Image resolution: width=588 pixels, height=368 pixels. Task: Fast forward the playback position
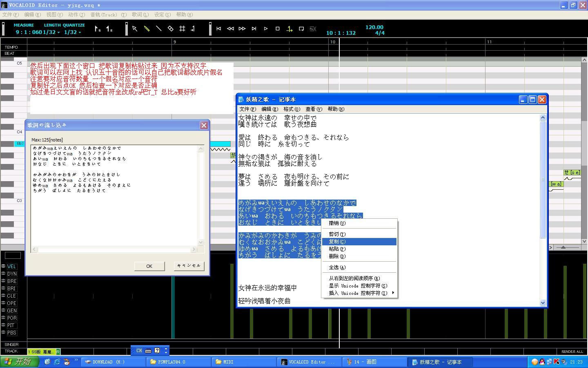[242, 29]
